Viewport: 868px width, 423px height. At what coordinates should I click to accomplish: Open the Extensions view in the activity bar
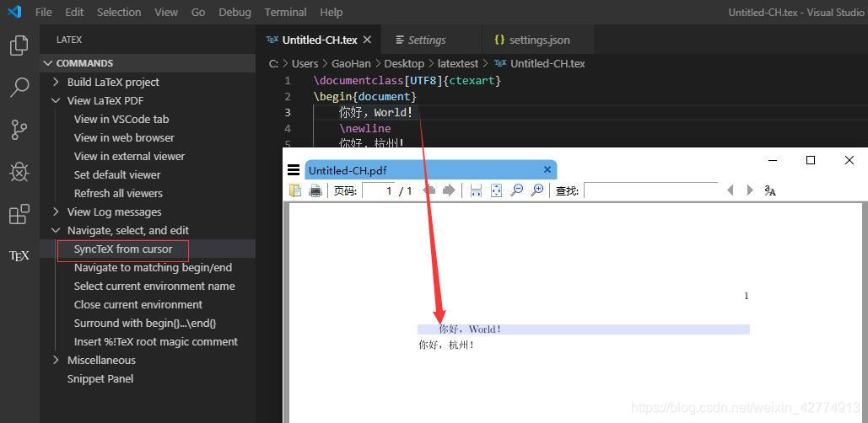(x=19, y=214)
